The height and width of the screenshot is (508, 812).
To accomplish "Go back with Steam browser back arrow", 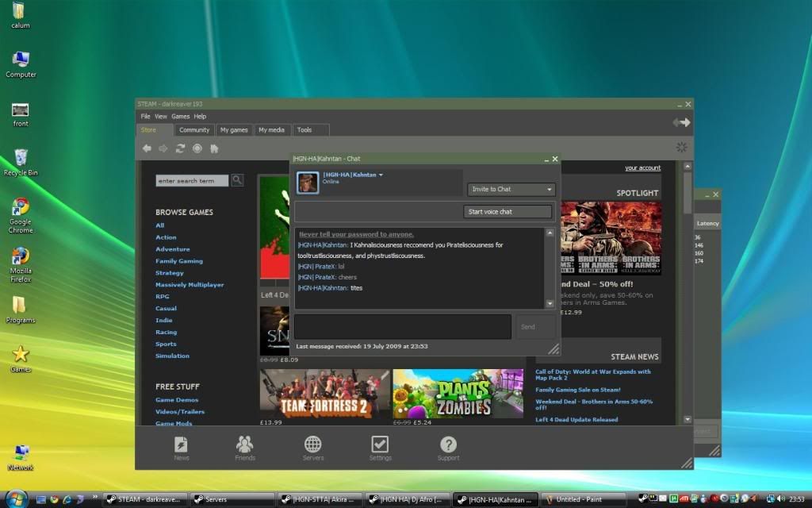I will click(147, 148).
